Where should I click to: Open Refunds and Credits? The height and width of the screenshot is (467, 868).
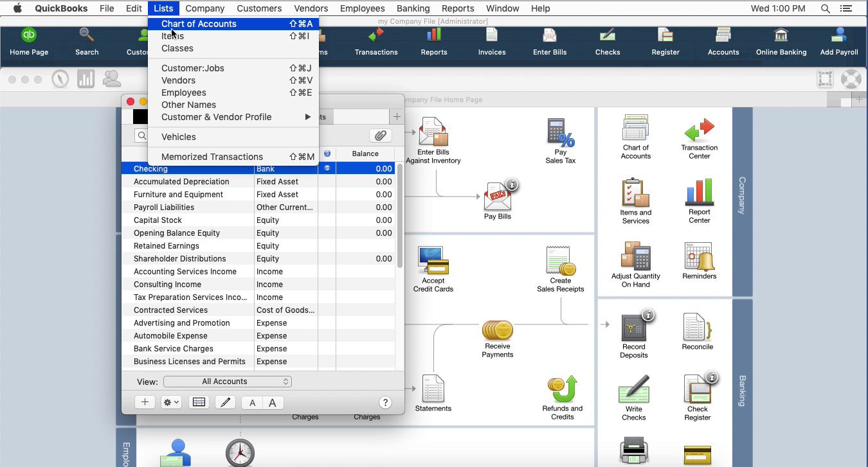tap(563, 398)
